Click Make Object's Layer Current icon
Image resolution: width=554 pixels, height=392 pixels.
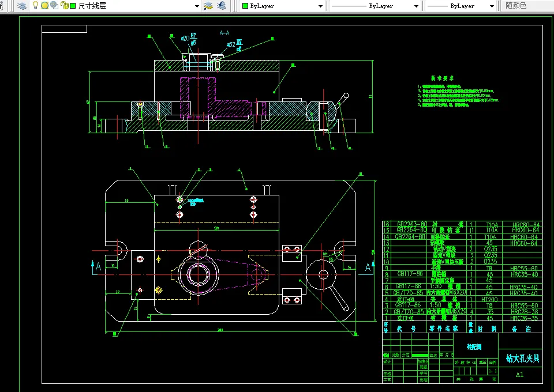208,6
